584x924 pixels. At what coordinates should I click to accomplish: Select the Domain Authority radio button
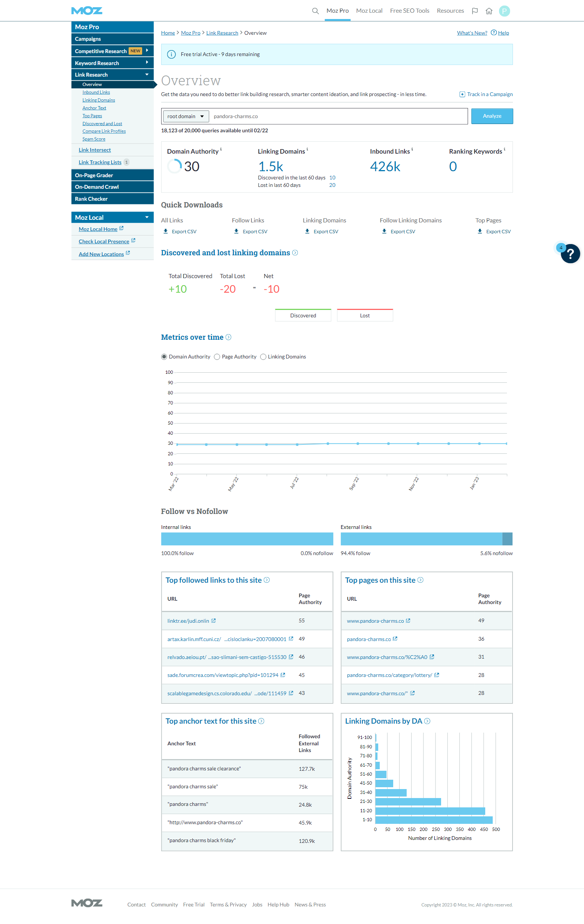click(x=164, y=357)
